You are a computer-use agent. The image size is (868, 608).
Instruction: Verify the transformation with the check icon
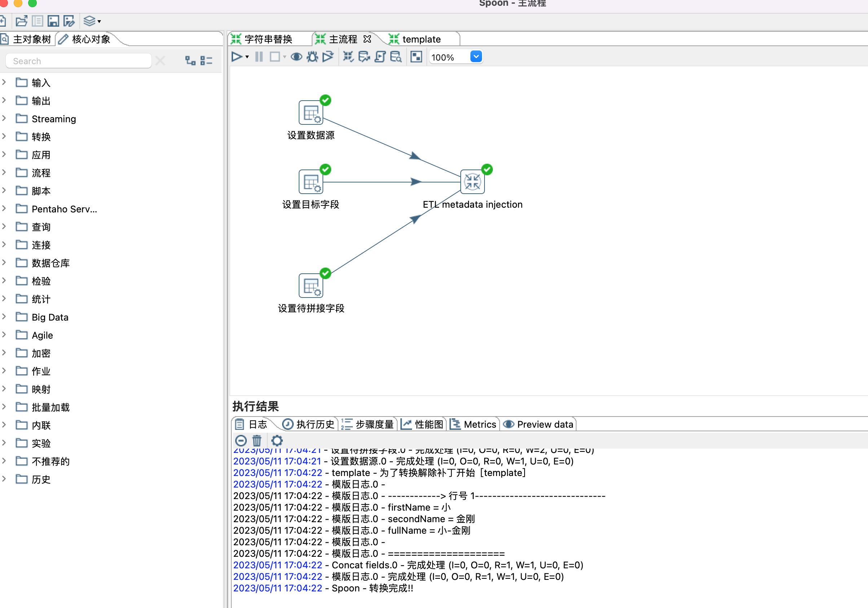(348, 56)
